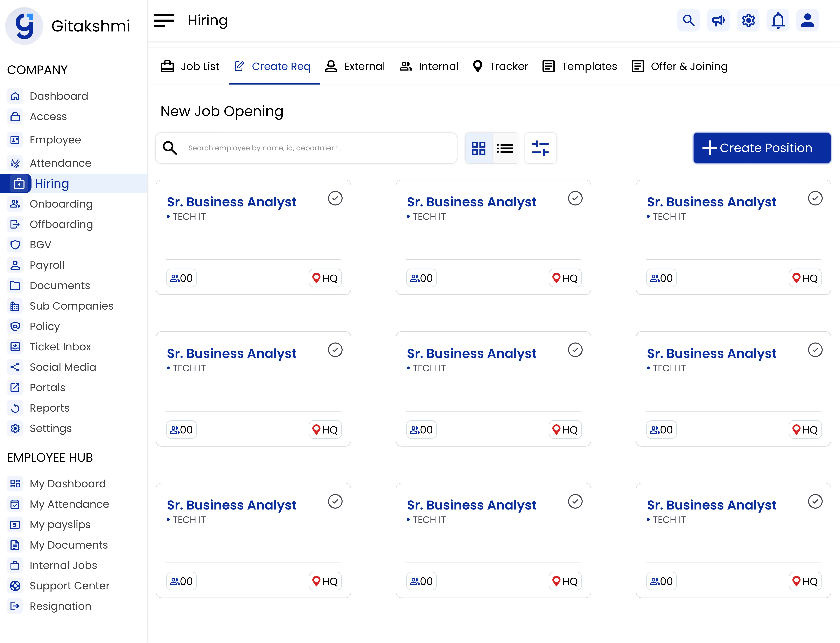Toggle check circle on bottom-left job card
This screenshot has width=840, height=643.
point(335,501)
